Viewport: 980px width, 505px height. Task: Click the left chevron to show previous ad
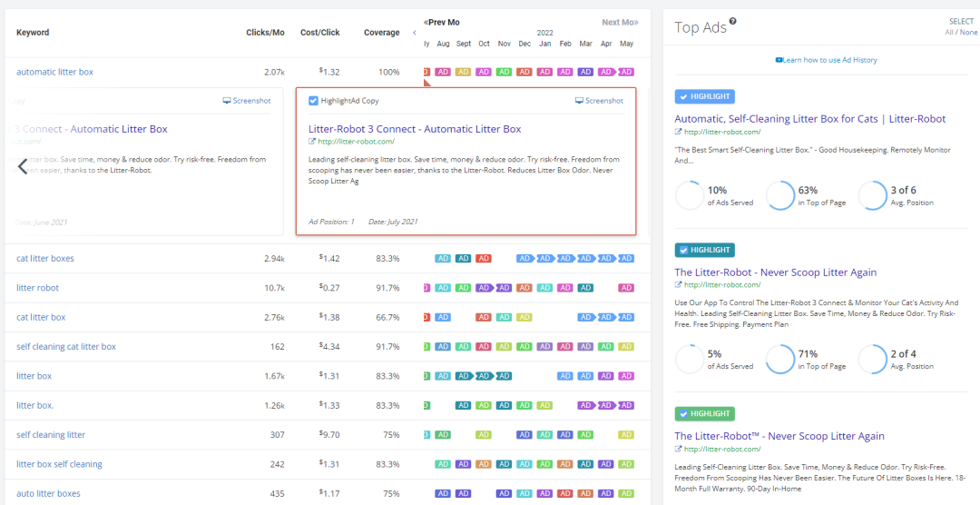[24, 165]
